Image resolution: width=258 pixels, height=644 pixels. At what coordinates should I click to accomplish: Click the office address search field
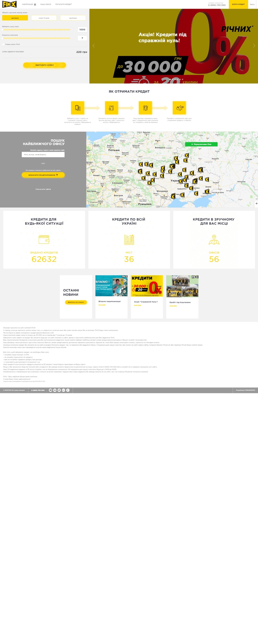[43, 154]
